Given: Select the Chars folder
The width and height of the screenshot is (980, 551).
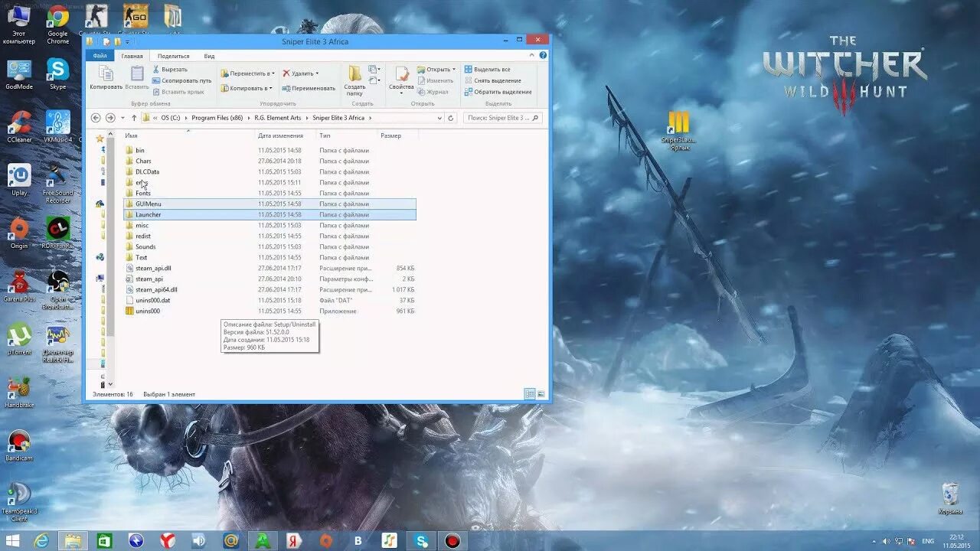Looking at the screenshot, I should tap(143, 161).
